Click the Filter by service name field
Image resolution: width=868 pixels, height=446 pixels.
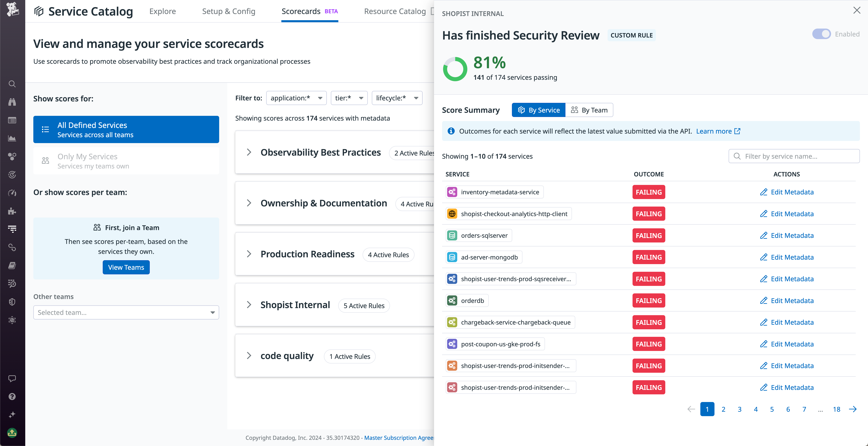click(x=794, y=156)
